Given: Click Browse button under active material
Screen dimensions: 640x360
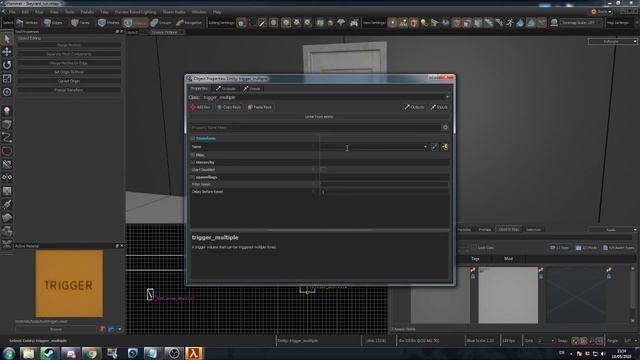Looking at the screenshot, I should 56,329.
